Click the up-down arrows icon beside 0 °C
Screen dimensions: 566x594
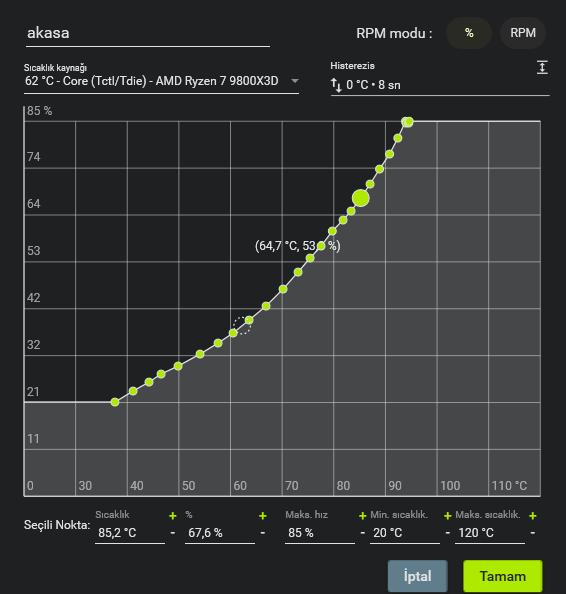point(336,85)
